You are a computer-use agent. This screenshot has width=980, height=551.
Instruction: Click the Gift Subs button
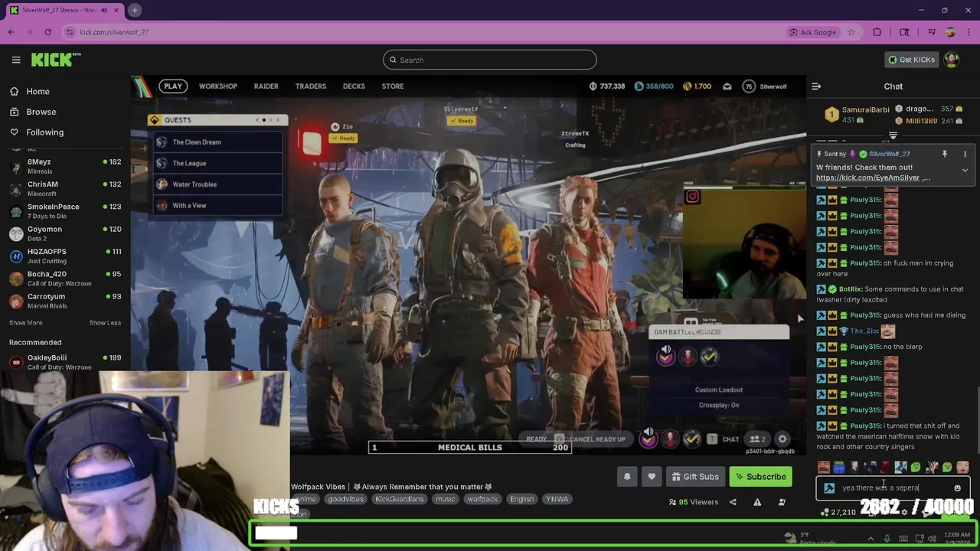695,477
